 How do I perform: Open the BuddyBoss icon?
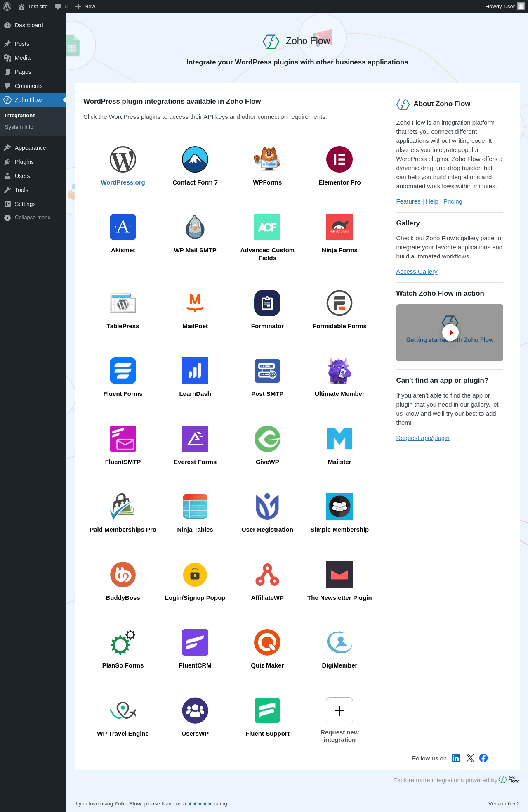coord(123,575)
